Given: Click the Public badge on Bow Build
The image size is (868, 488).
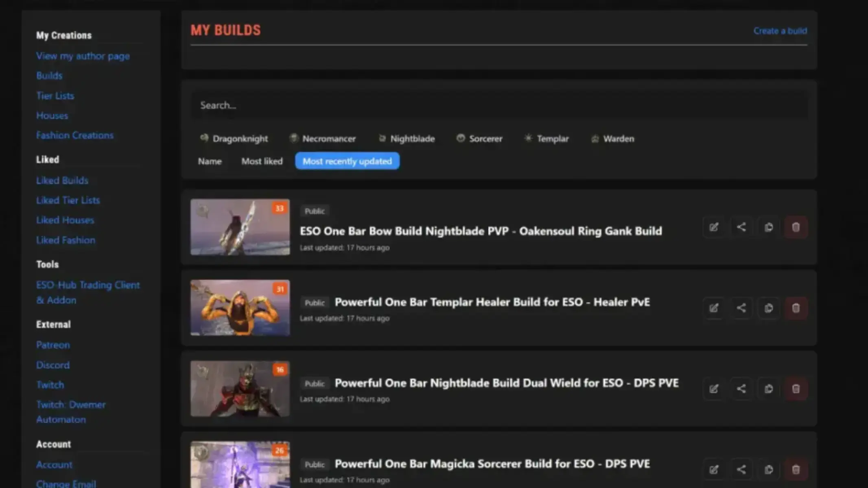Looking at the screenshot, I should (x=315, y=211).
